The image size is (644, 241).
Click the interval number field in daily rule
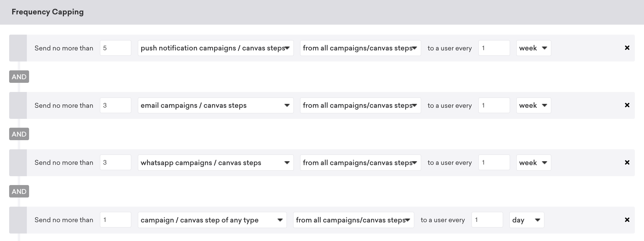tap(487, 220)
